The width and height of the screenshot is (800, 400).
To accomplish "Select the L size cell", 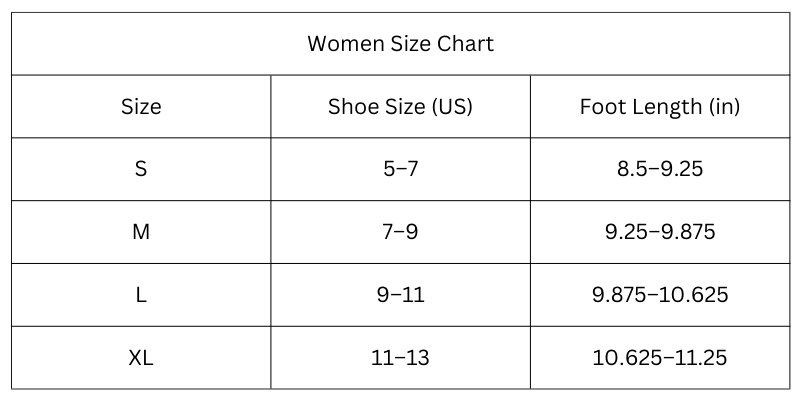I will point(141,295).
